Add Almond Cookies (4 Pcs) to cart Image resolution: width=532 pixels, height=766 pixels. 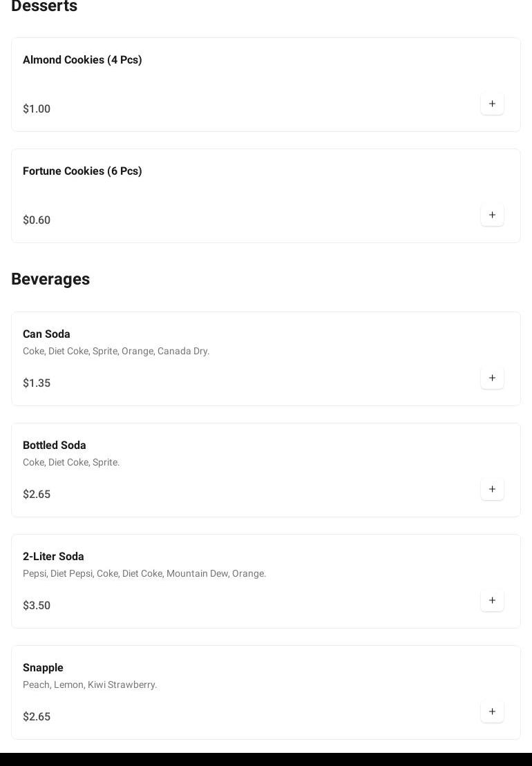point(492,104)
